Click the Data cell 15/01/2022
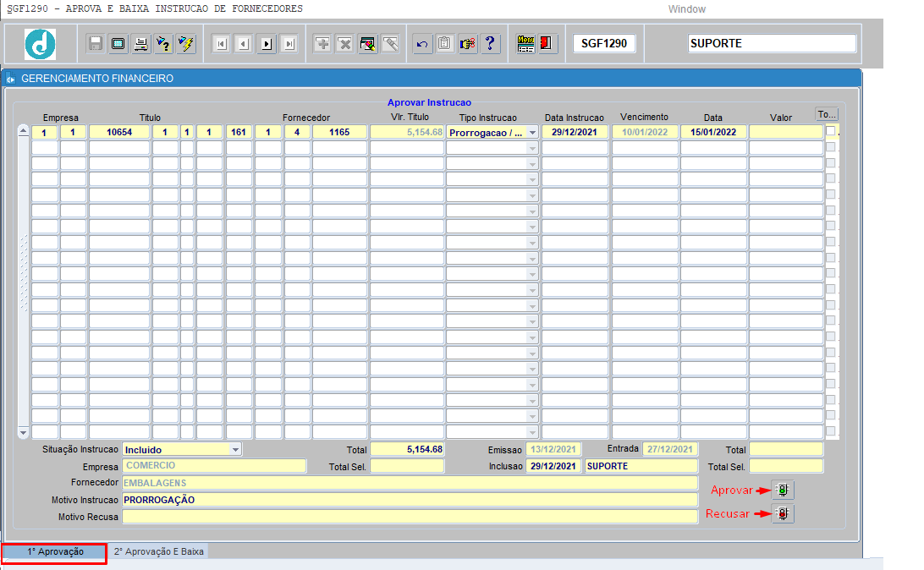 [713, 132]
